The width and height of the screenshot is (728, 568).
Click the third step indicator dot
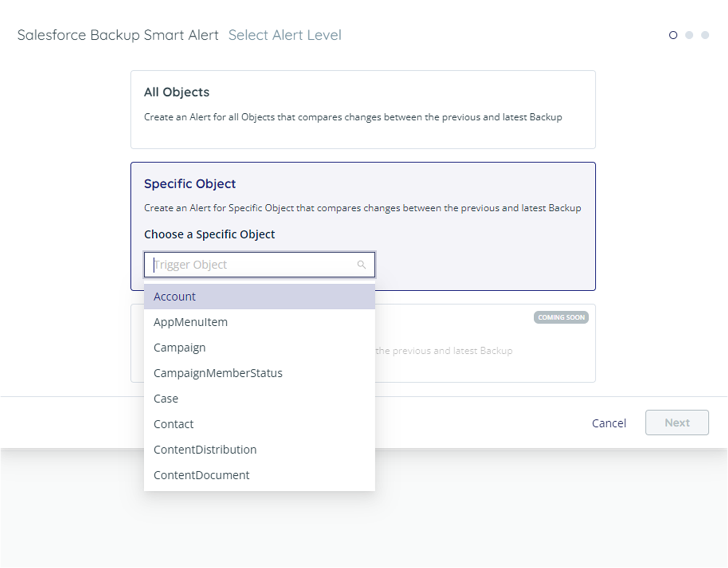[706, 35]
